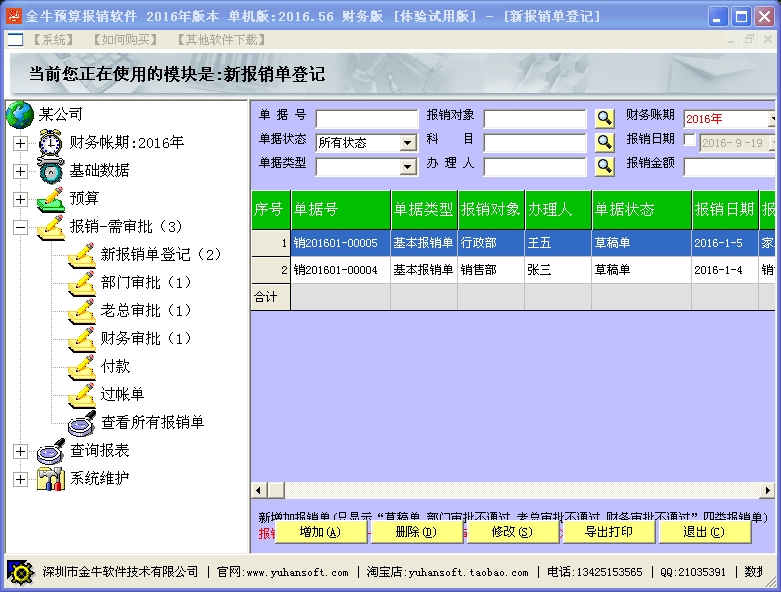
Task: Click the 2016-1-4 date cell
Action: 725,270
